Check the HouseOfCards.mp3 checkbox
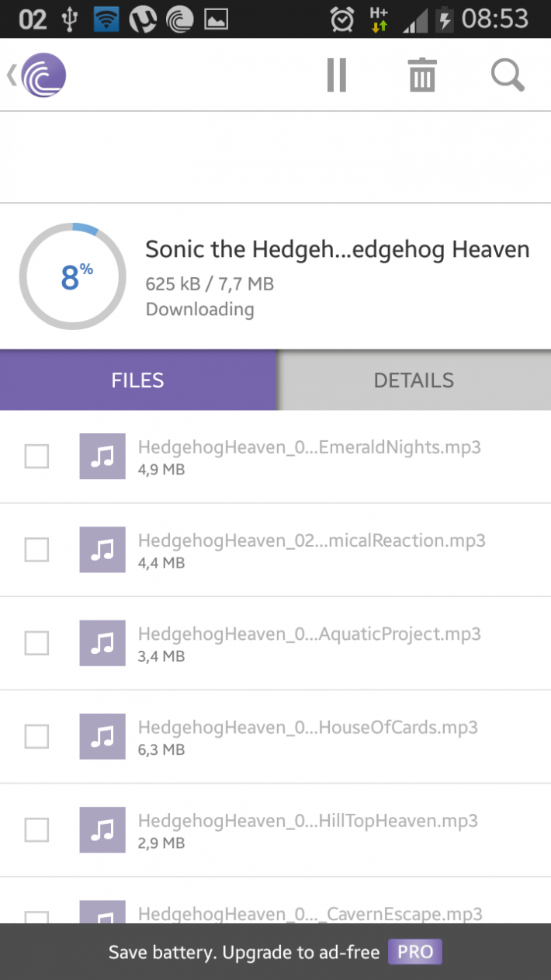 pos(36,736)
